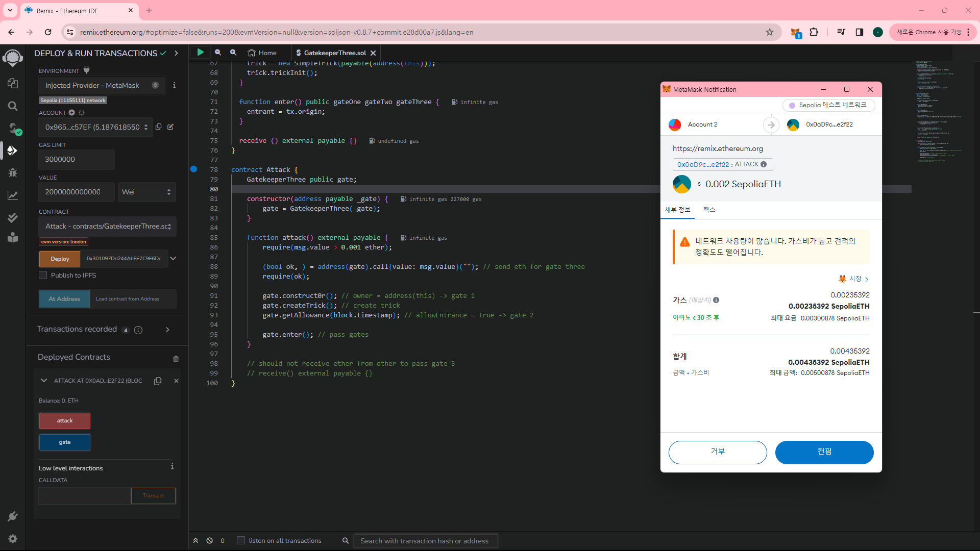Switch to the Home editor tab
Screen dimensions: 980x551
click(x=262, y=53)
